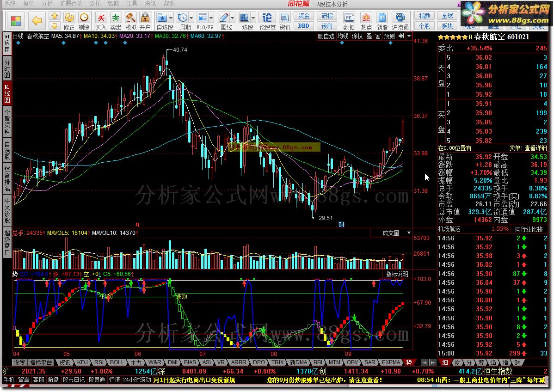Click the left scroll arrow beside indicator tabs
Screen dimensions: 554x392
point(425,362)
